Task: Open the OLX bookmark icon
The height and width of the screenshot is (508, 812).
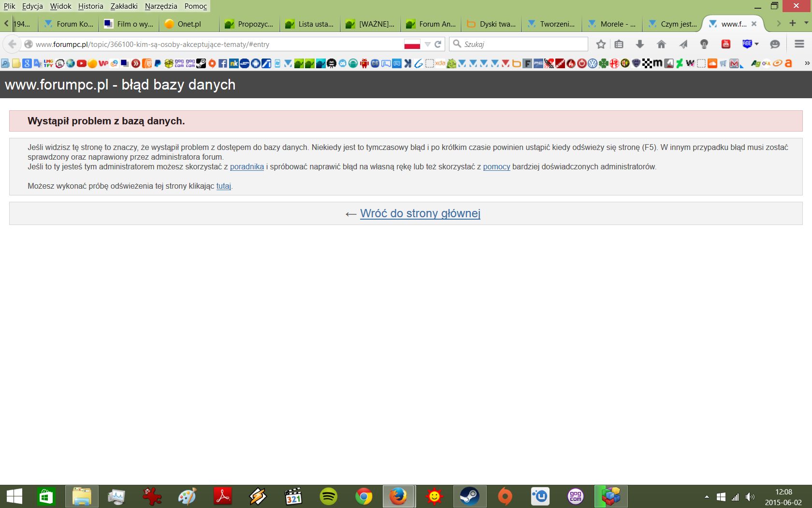Action: pos(767,63)
